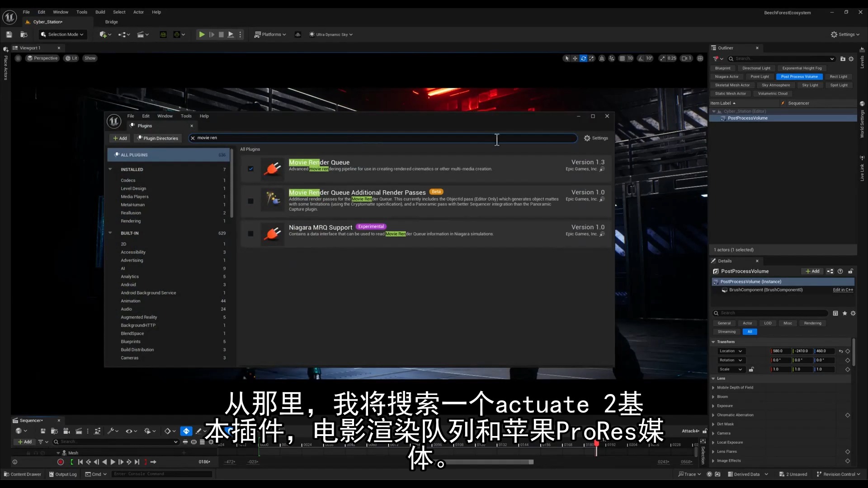The width and height of the screenshot is (868, 488).
Task: Open Plugin Directories button
Action: tap(158, 138)
